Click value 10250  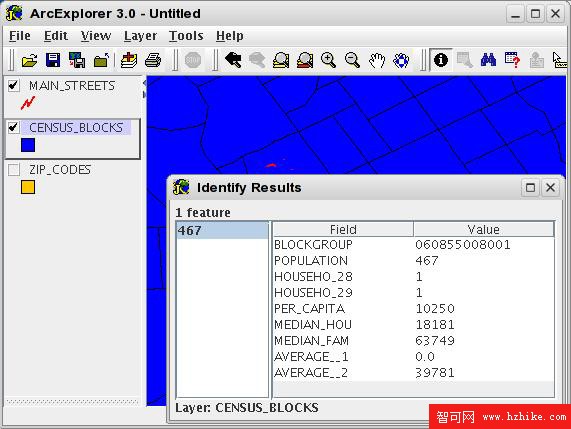pos(435,309)
